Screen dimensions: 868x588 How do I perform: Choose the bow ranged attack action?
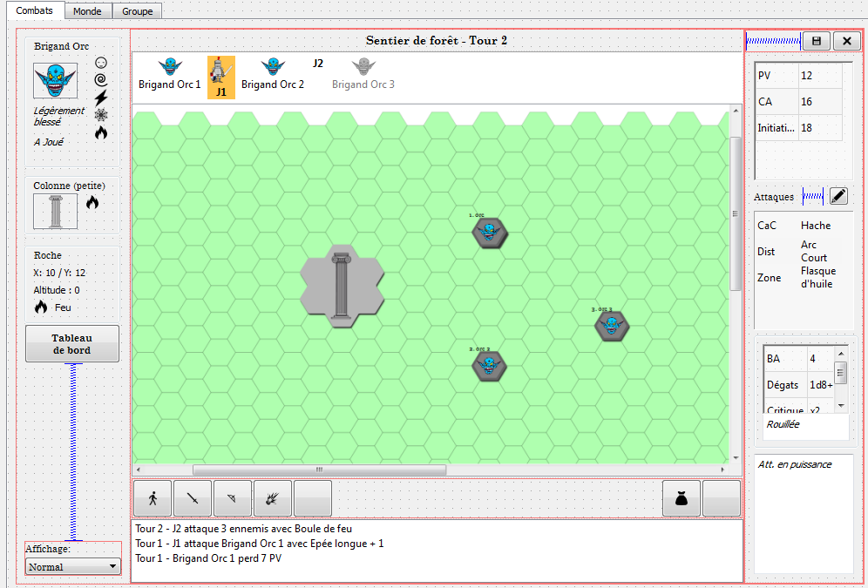pyautogui.click(x=233, y=498)
